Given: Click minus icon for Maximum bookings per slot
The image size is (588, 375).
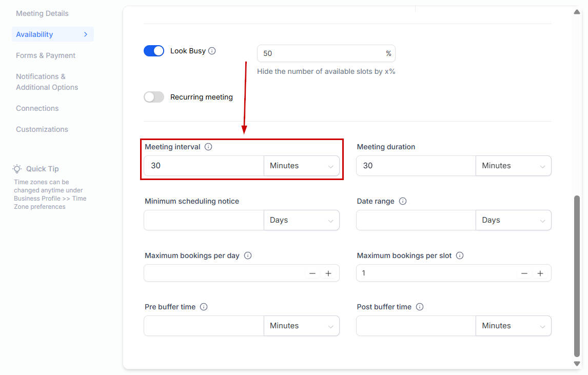Looking at the screenshot, I should [524, 273].
